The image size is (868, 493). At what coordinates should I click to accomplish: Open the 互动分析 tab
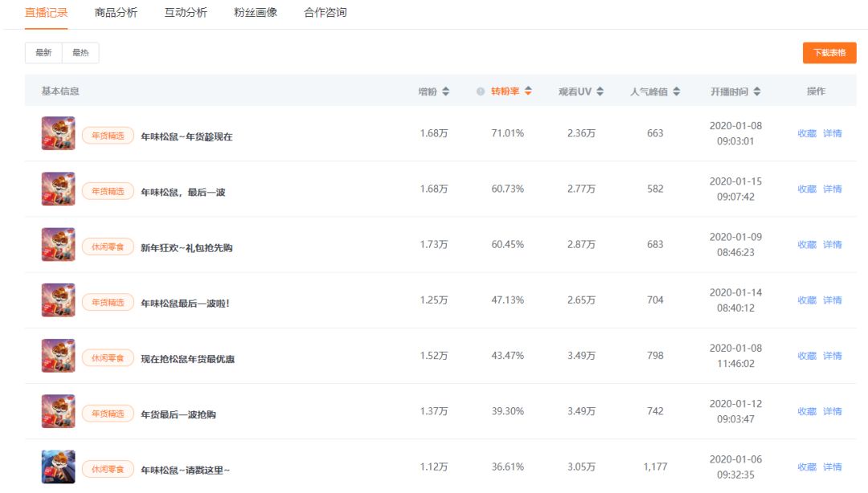pyautogui.click(x=186, y=13)
